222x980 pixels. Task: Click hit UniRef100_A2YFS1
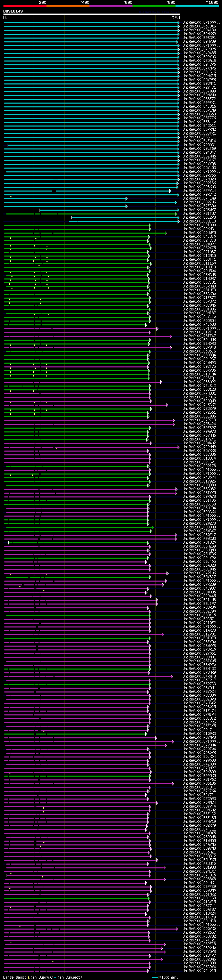[199, 88]
